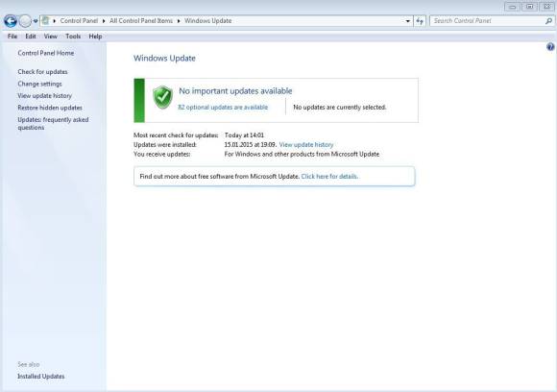Open Installed Updates under See also
This screenshot has height=392, width=557.
(x=41, y=377)
